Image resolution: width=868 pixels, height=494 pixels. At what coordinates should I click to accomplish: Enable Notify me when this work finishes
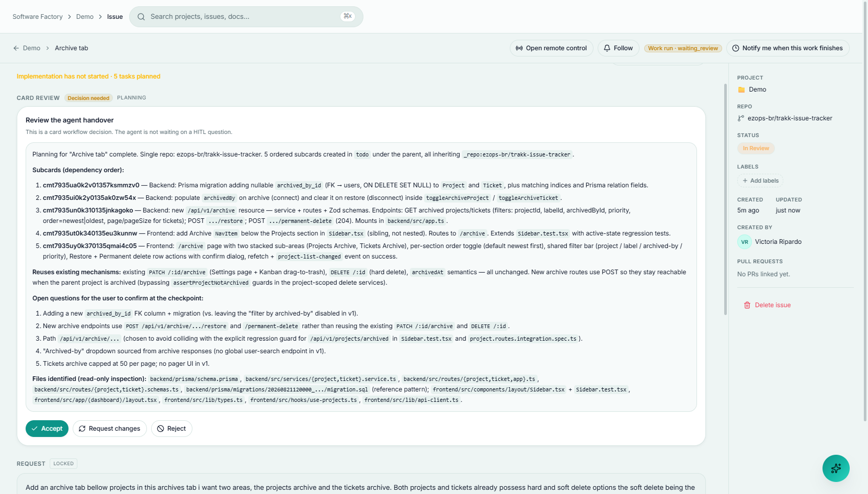(x=787, y=48)
